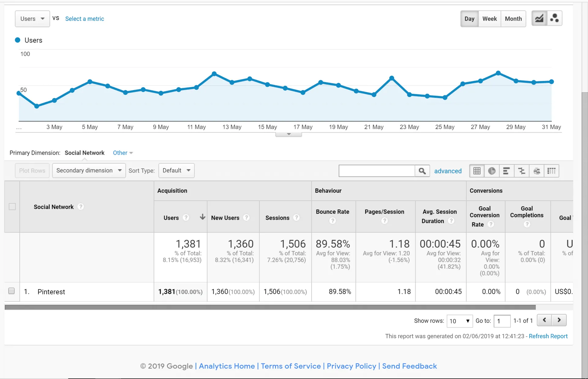Collapse chart using the arrow handle below graph

288,135
